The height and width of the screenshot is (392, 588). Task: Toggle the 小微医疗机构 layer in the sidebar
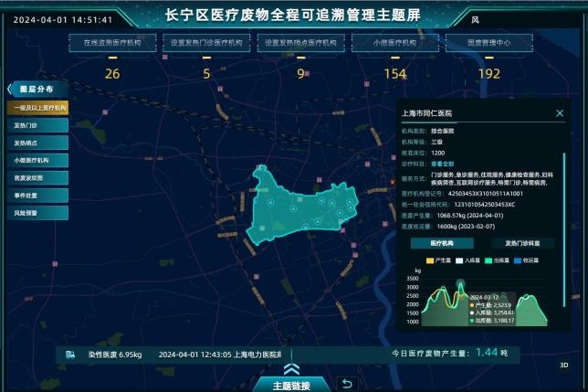(37, 160)
